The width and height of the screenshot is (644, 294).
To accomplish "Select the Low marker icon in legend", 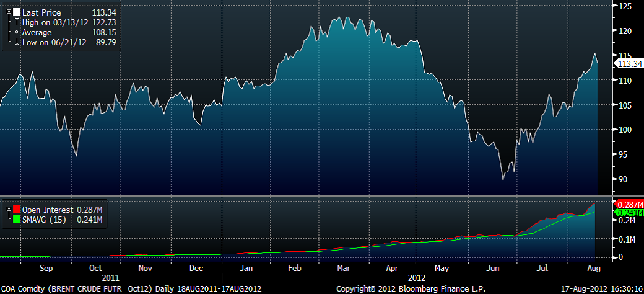I will point(17,42).
